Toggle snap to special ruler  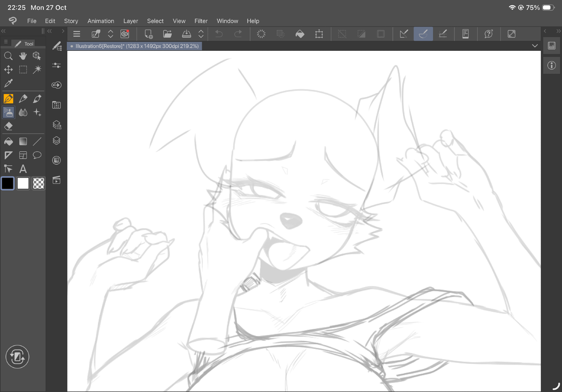pyautogui.click(x=423, y=34)
